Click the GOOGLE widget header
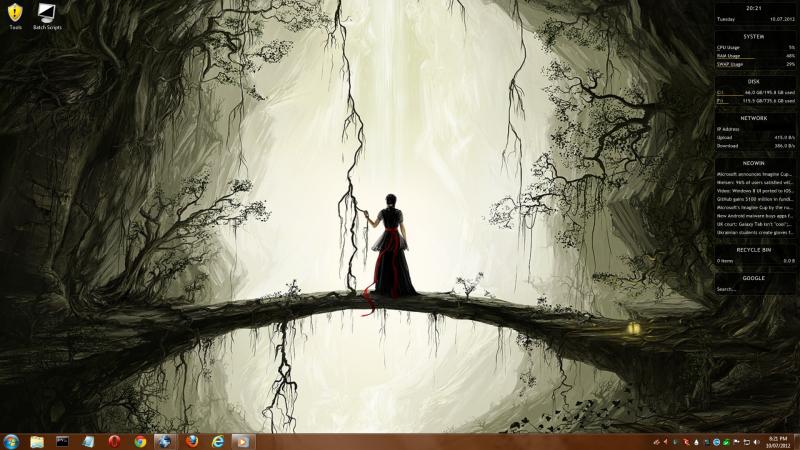This screenshot has width=800, height=450. tap(754, 278)
